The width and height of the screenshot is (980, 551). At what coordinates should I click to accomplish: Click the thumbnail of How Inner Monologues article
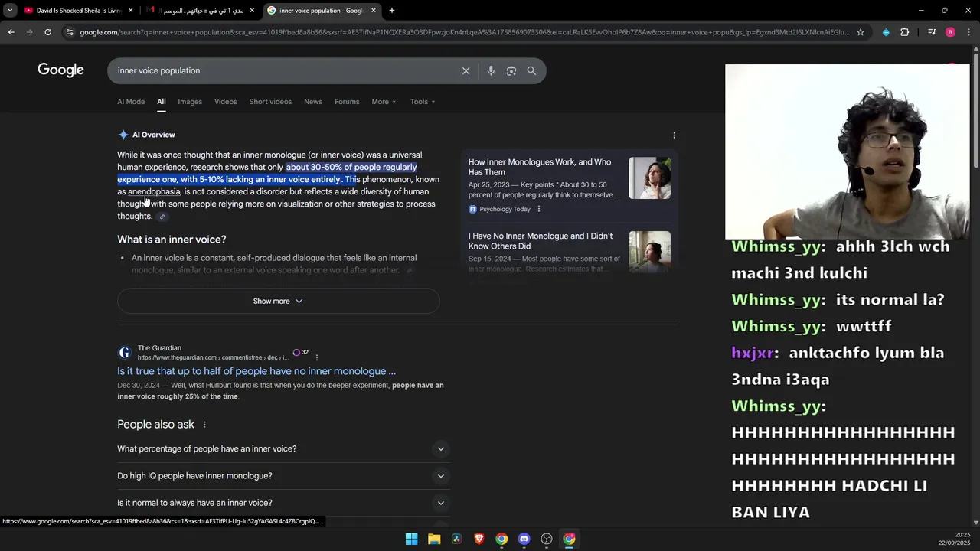click(x=649, y=178)
